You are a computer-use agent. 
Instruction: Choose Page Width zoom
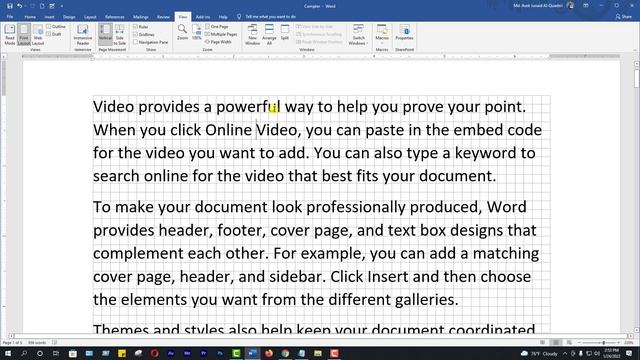click(x=218, y=42)
